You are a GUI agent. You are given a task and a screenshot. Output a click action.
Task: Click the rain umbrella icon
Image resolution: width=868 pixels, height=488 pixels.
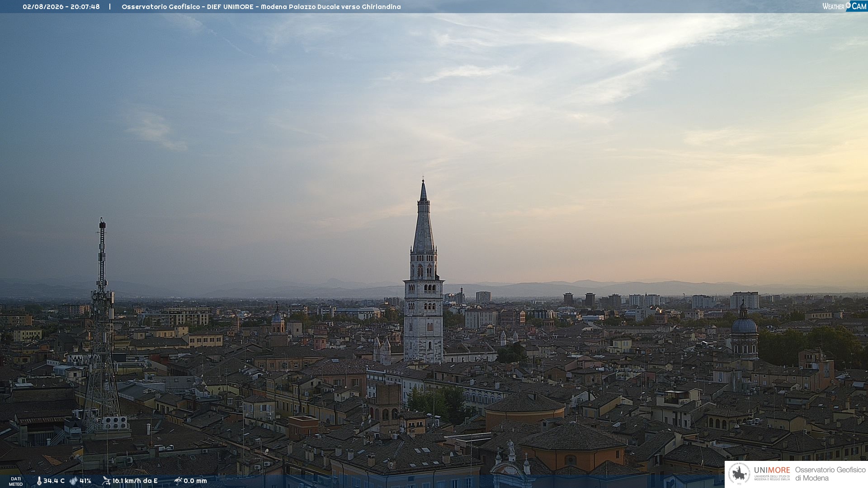click(x=178, y=481)
